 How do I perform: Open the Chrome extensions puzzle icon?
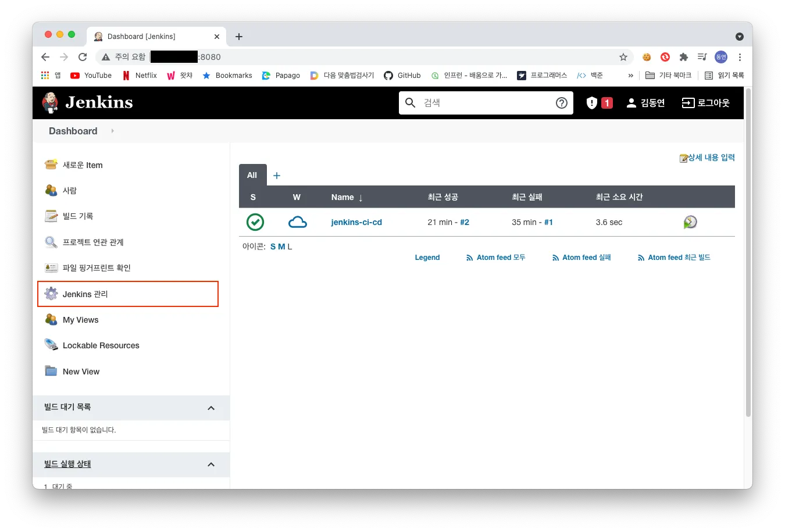pos(684,57)
